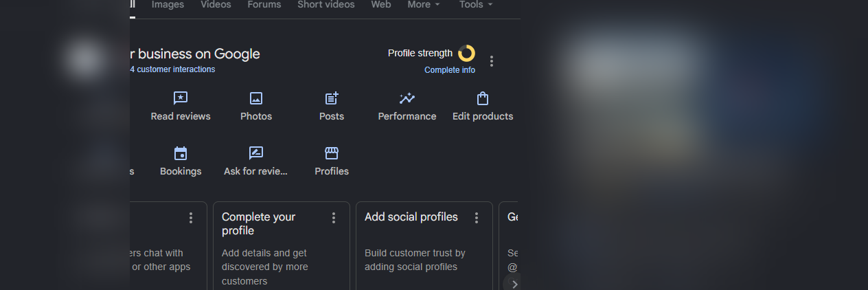The width and height of the screenshot is (868, 290).
Task: Switch to Short videos search tab
Action: click(326, 5)
